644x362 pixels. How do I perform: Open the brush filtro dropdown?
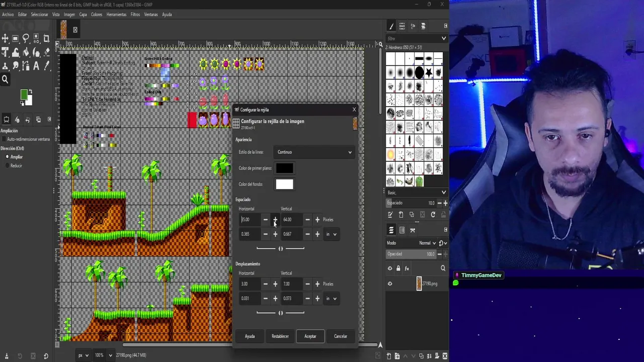coord(444,38)
